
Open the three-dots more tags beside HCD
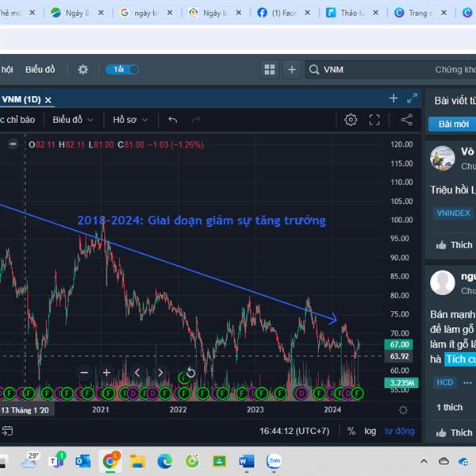[467, 383]
